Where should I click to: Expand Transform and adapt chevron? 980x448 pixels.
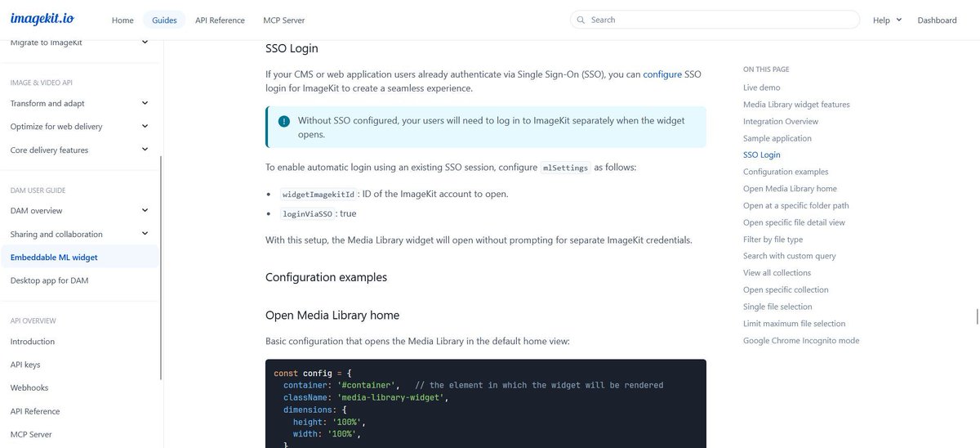coord(145,103)
